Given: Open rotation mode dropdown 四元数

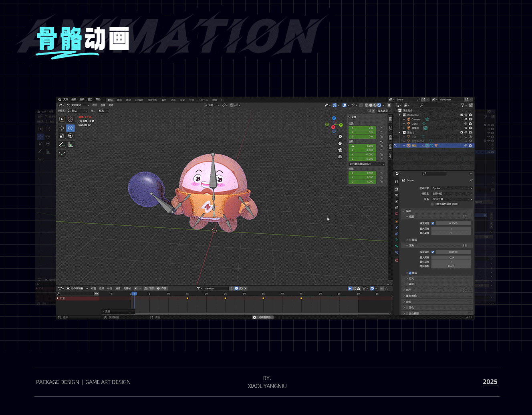Looking at the screenshot, I should 367,164.
